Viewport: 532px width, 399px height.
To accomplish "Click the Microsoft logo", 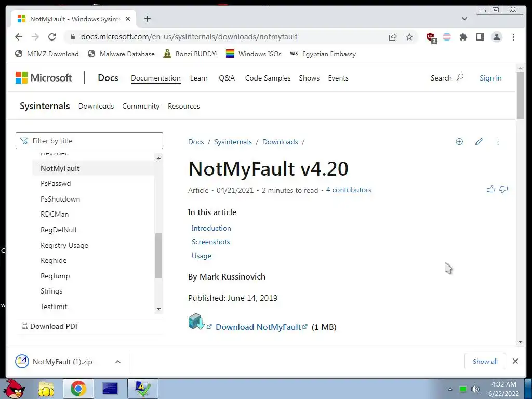I will (44, 78).
